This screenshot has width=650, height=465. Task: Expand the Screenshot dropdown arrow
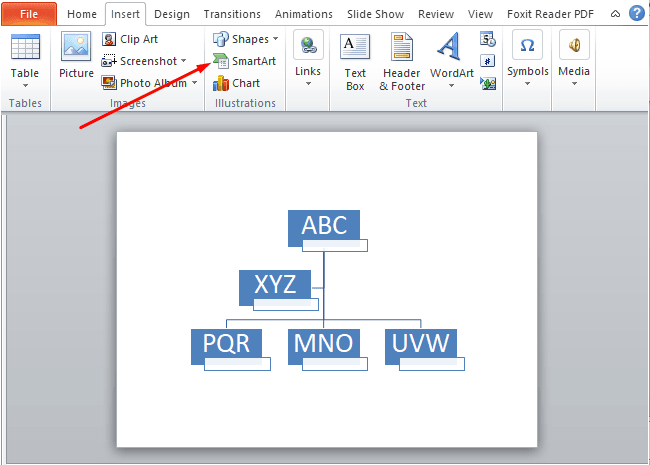coord(184,61)
